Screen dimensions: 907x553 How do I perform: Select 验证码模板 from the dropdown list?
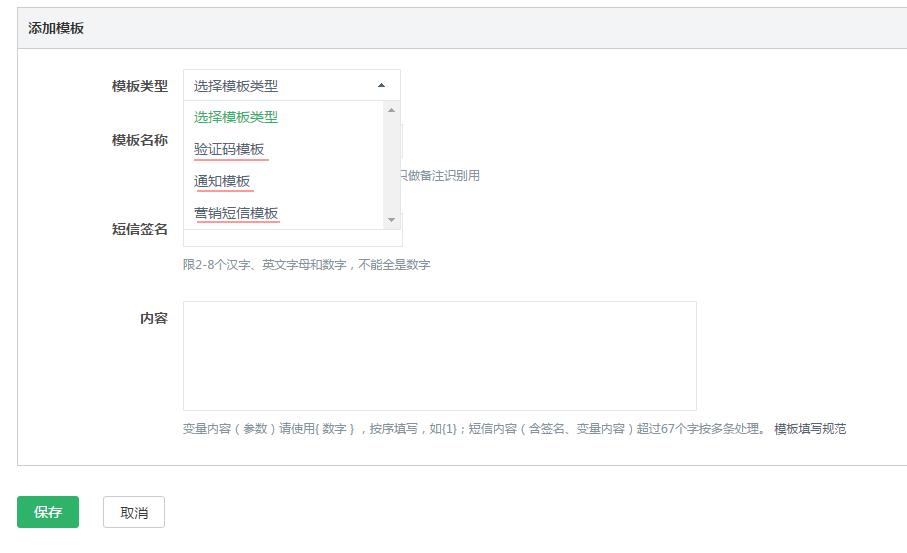pos(229,149)
